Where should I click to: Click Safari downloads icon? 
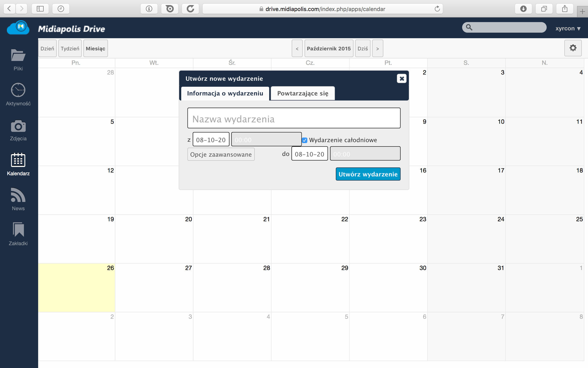pos(523,9)
